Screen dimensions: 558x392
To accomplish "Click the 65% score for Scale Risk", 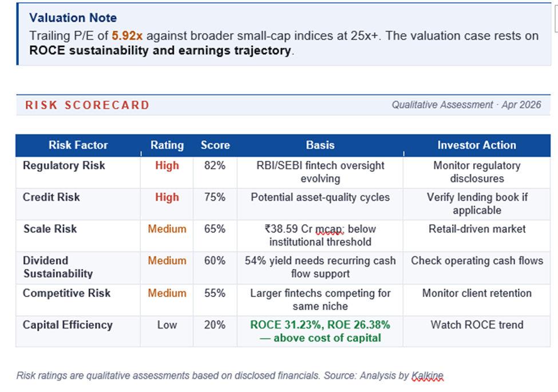I will coord(215,229).
